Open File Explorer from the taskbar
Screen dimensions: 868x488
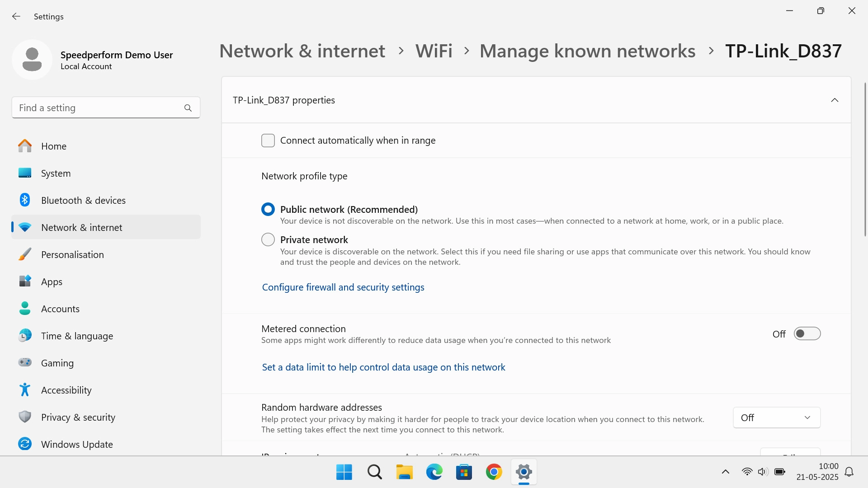coord(404,472)
